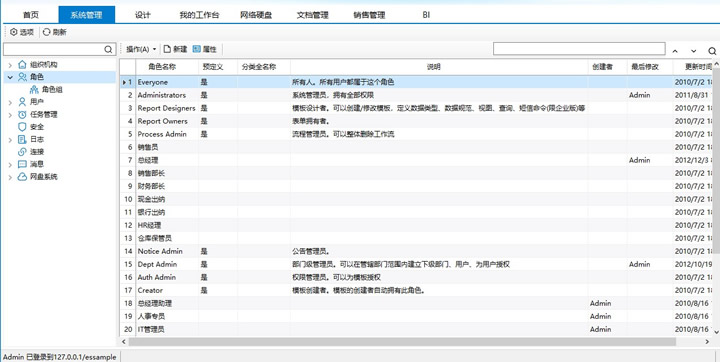Expand the 日志 tree node
Image resolution: width=720 pixels, height=362 pixels.
tap(10, 140)
